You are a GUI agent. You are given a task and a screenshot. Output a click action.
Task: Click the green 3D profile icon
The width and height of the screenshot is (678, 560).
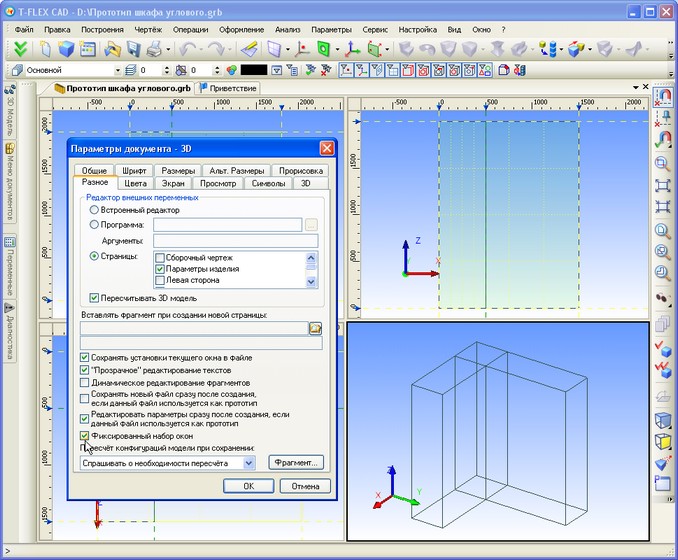(323, 49)
